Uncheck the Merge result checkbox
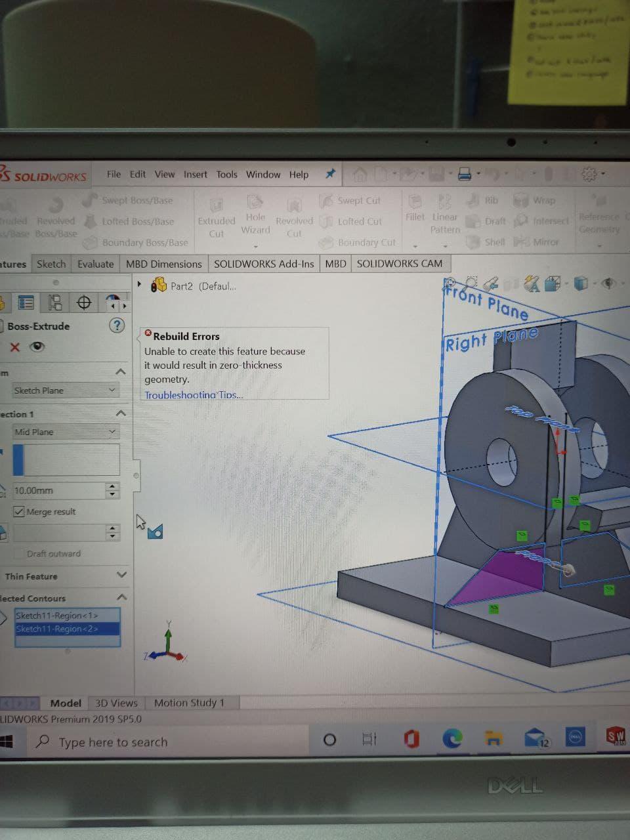Screen dimensions: 630x840 click(19, 512)
